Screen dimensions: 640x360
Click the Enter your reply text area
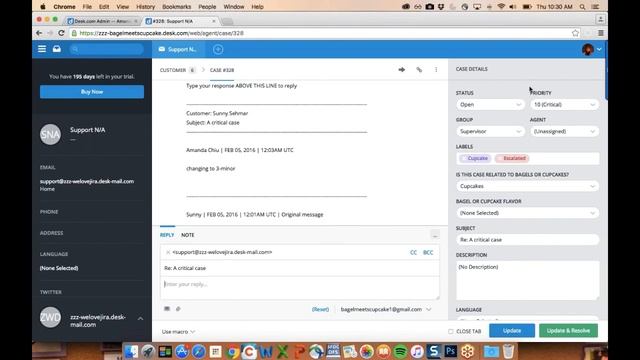(x=300, y=288)
